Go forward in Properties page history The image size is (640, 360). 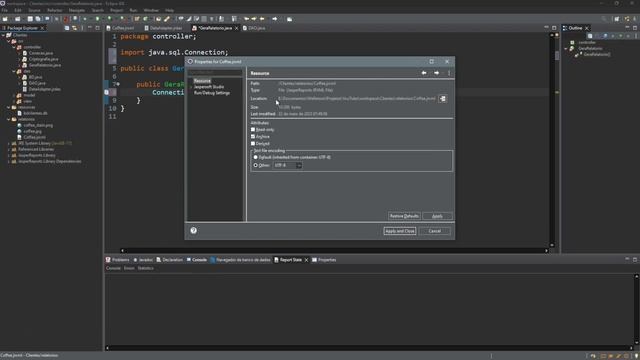tap(436, 73)
